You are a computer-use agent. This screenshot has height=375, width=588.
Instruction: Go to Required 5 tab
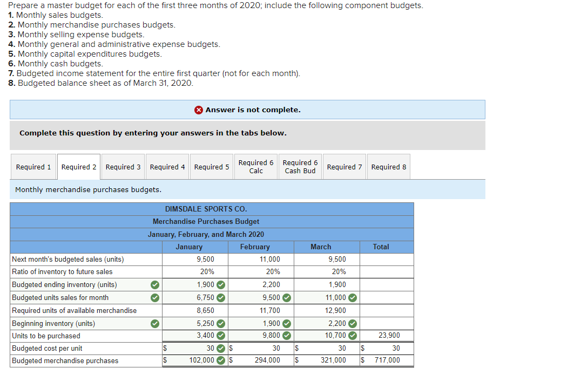[212, 167]
